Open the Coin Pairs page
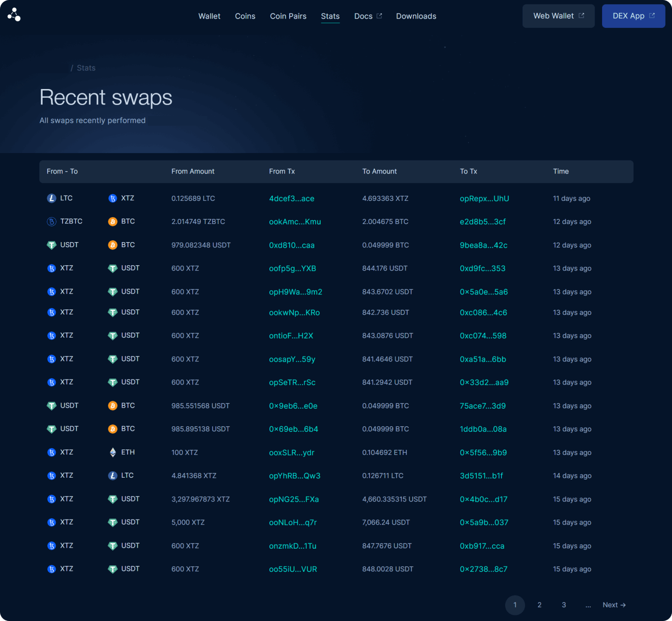 pyautogui.click(x=288, y=16)
